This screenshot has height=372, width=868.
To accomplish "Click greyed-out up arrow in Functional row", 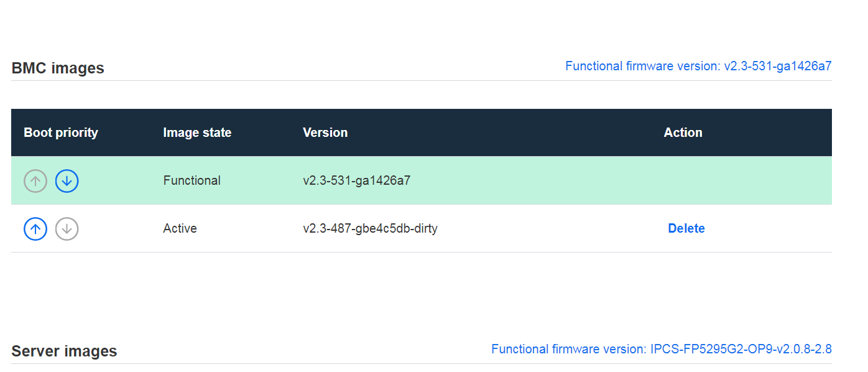I will 35,181.
